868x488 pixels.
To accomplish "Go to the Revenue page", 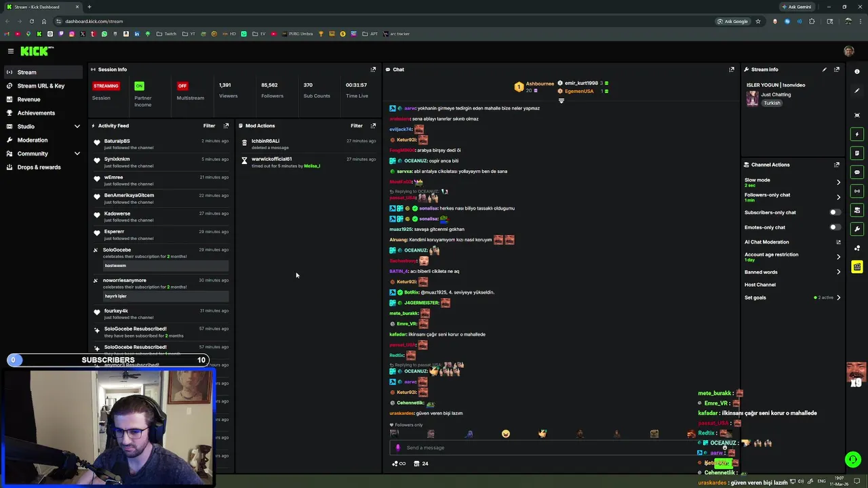I will pyautogui.click(x=42, y=99).
